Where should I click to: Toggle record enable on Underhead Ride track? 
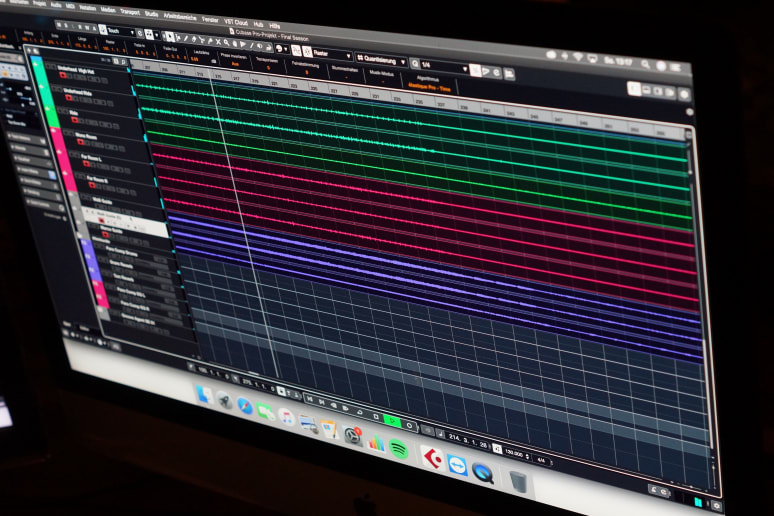click(69, 97)
